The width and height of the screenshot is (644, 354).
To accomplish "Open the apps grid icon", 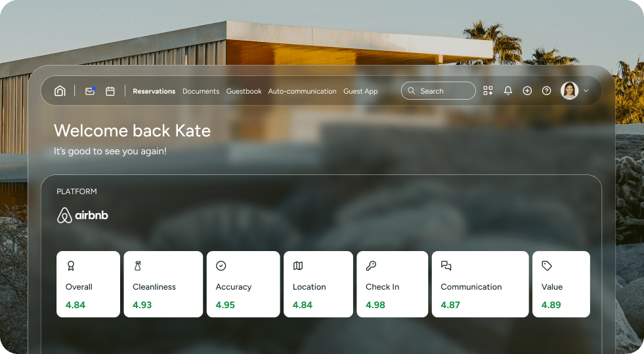I will [x=488, y=91].
